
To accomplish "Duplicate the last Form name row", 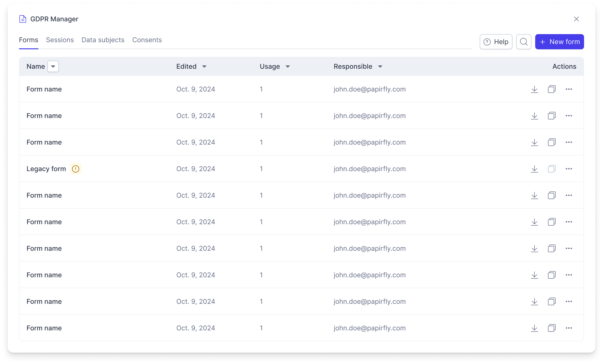I will tap(552, 328).
